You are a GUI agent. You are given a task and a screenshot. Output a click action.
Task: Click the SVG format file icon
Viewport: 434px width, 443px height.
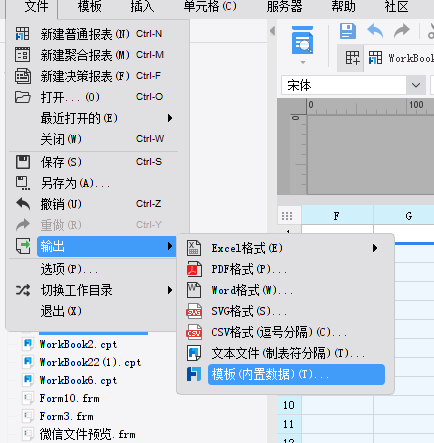(x=194, y=311)
